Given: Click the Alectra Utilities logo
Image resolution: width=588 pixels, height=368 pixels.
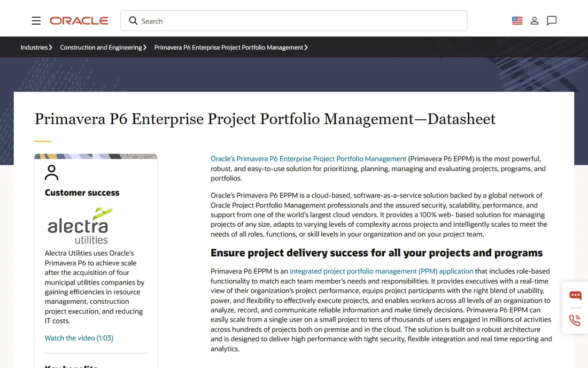Looking at the screenshot, I should (80, 225).
